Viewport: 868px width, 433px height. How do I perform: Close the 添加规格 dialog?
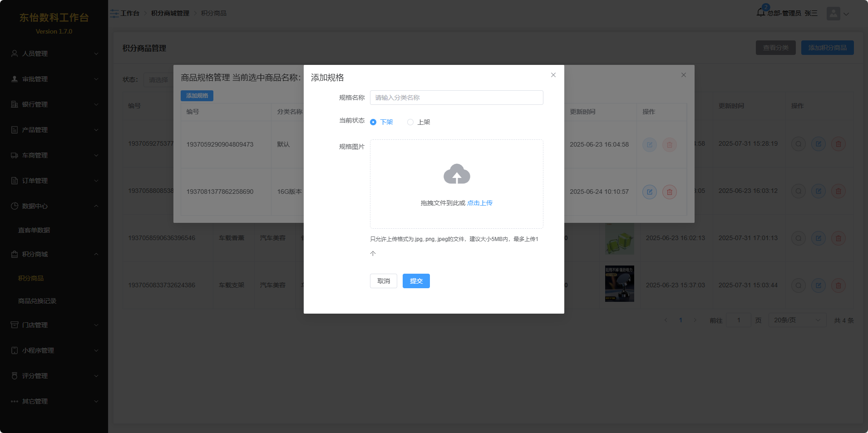[553, 75]
